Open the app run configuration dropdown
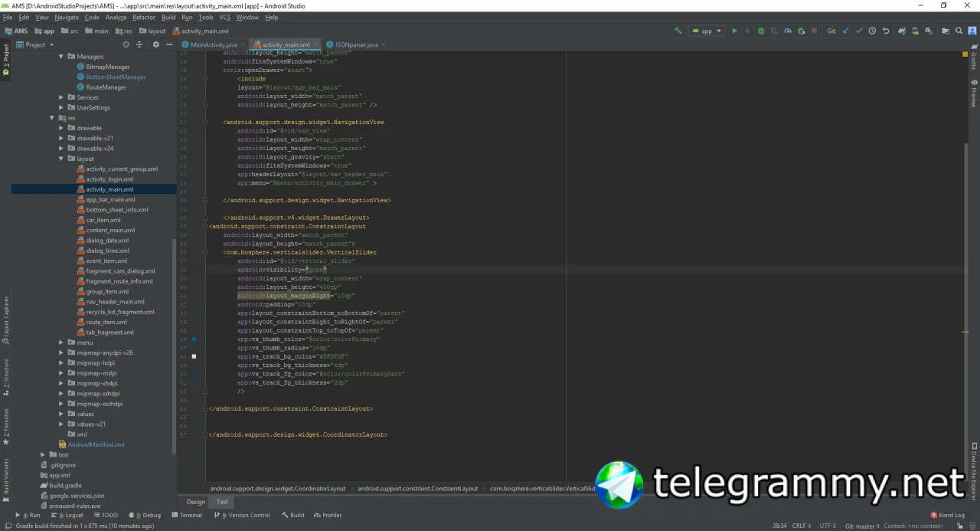 coord(706,31)
